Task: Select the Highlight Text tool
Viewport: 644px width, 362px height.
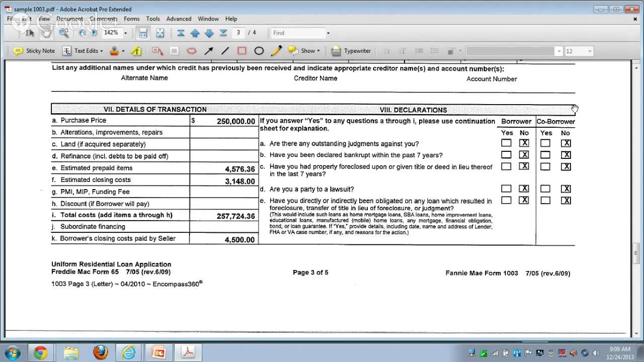Action: click(135, 51)
